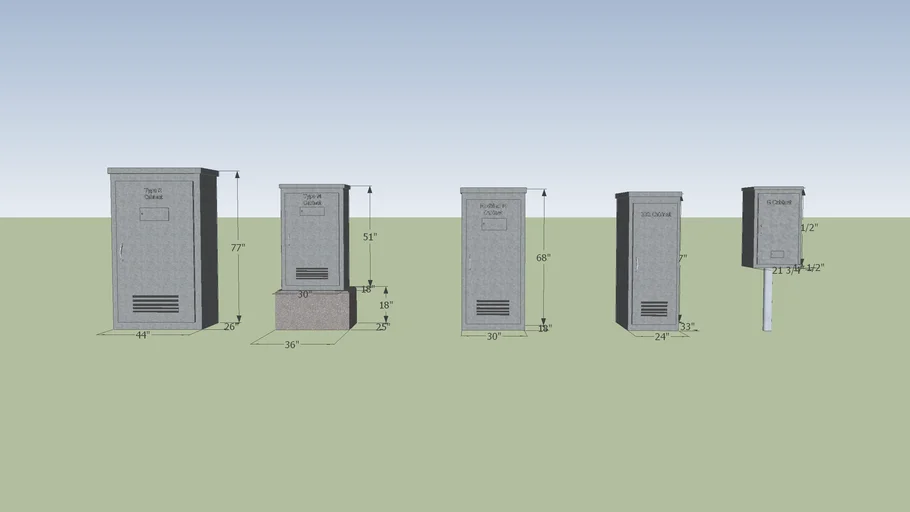
Task: Click the 30" width label under the 68" cabinet
Action: [494, 337]
